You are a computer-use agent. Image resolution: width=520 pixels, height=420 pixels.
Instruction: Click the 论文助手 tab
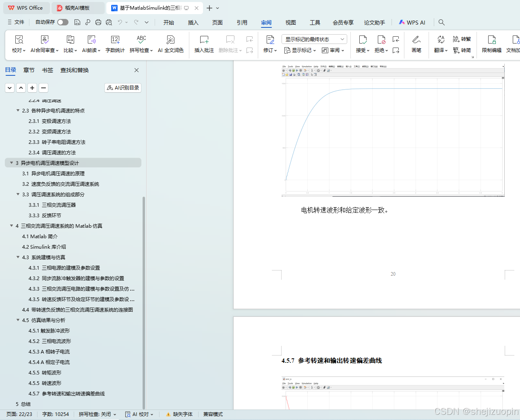pos(375,23)
